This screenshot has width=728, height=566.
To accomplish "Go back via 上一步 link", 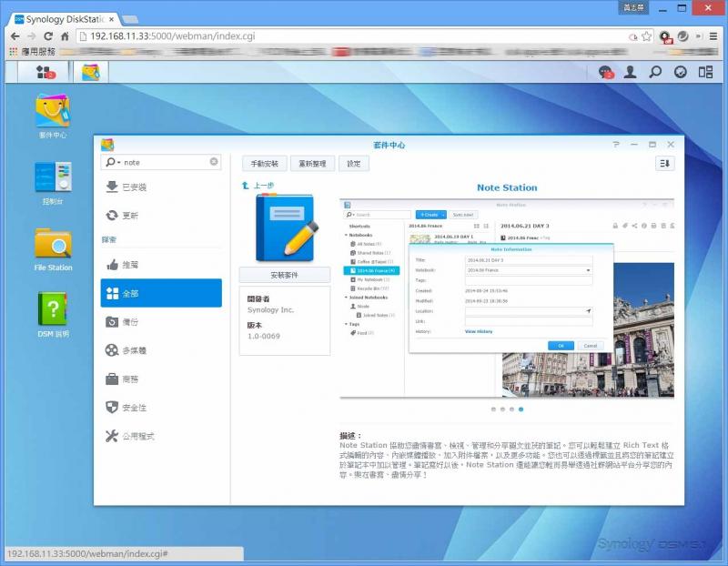I will pyautogui.click(x=258, y=186).
